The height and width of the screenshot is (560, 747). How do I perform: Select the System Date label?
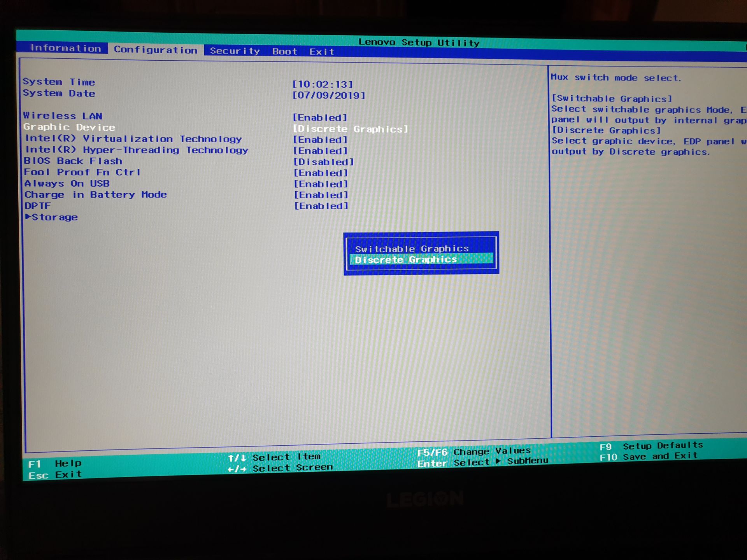(59, 93)
